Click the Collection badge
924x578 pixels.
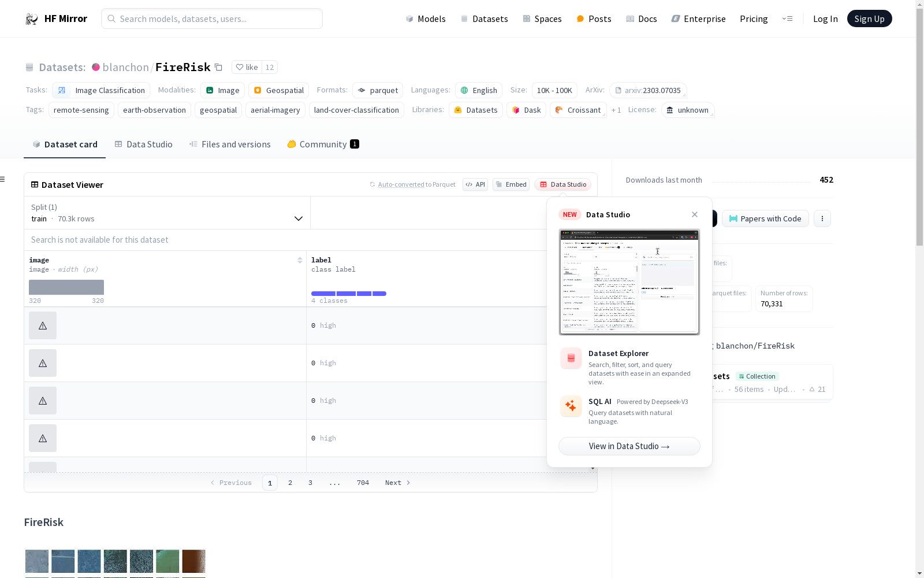coord(757,376)
